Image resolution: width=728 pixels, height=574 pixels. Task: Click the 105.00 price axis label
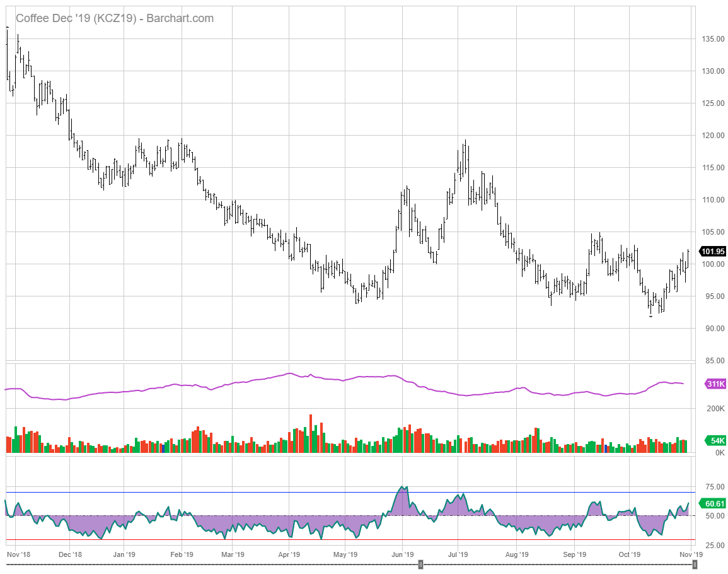[713, 232]
